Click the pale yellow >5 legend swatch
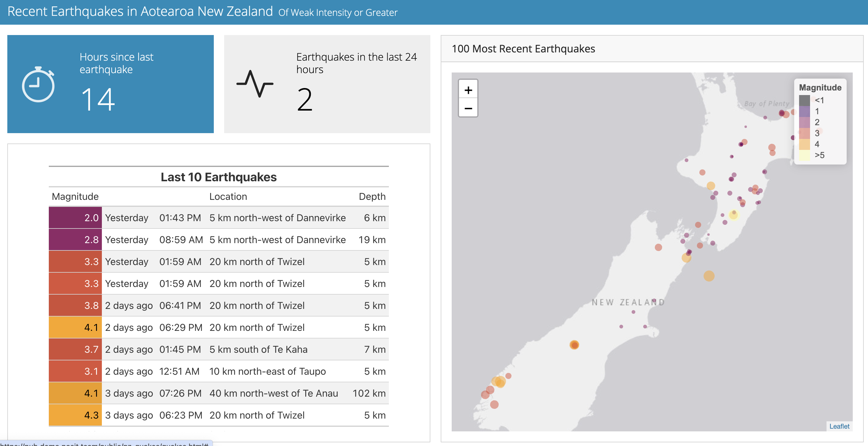Screen dimensions: 868x446 804,155
